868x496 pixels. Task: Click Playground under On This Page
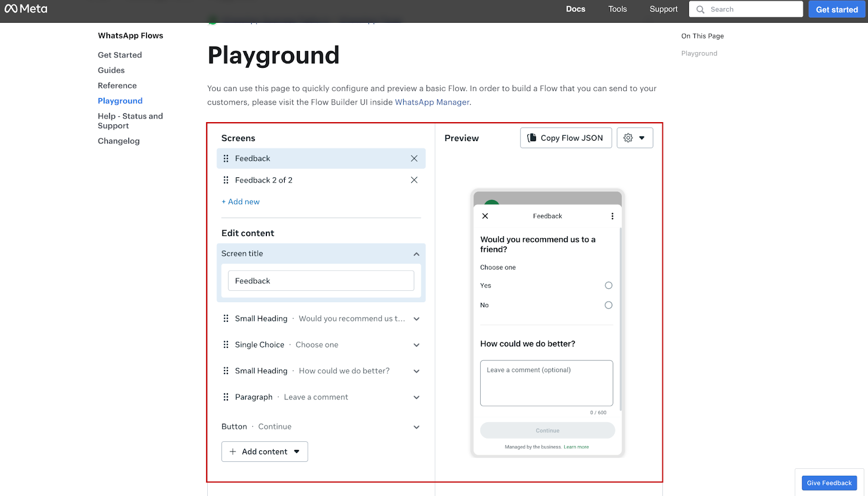[699, 53]
